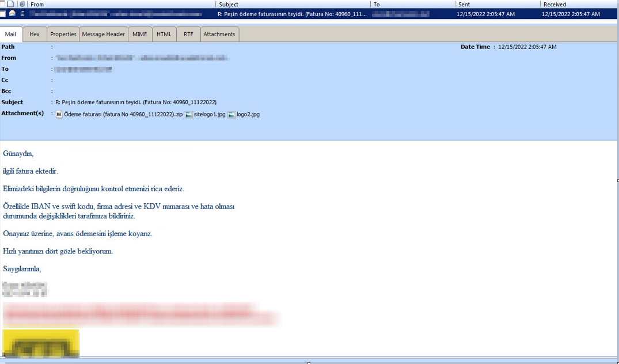Sort by the document type icon column
This screenshot has height=364, width=619.
[x=12, y=4]
